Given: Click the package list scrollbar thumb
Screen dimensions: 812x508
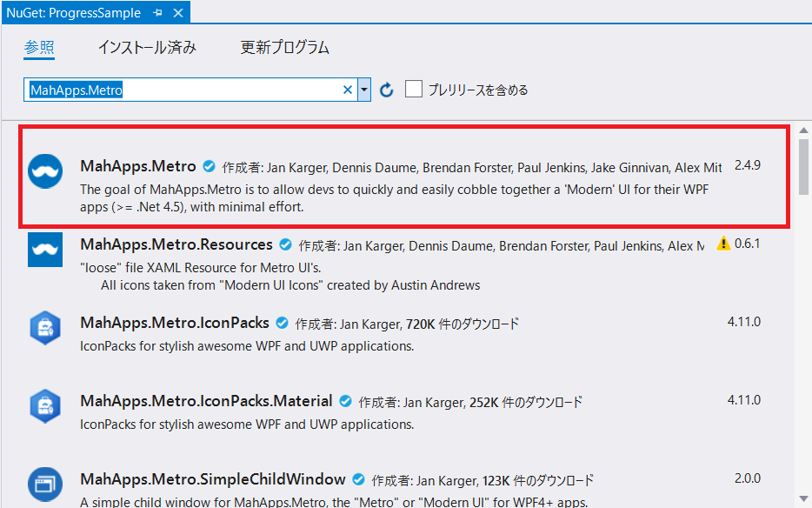Looking at the screenshot, I should 803,166.
